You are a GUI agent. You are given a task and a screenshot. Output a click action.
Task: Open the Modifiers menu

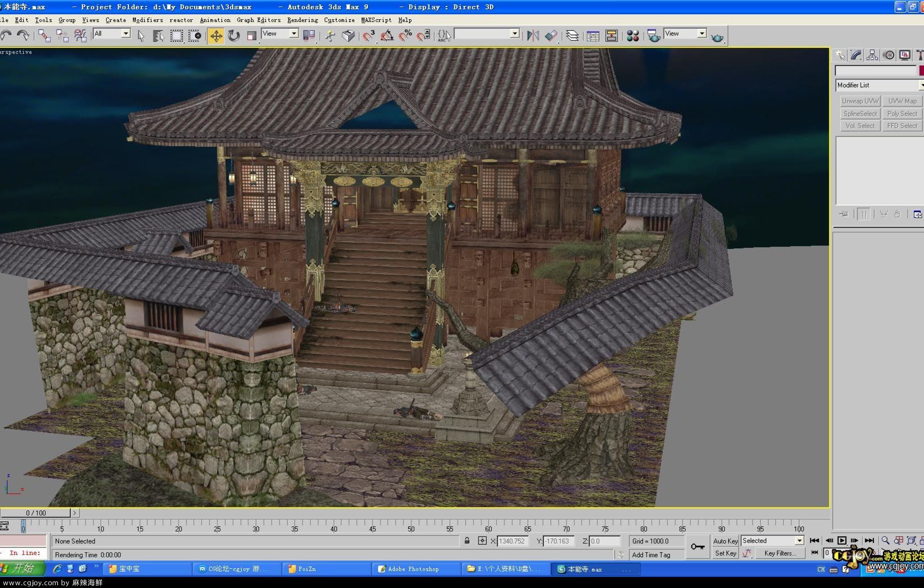[147, 20]
